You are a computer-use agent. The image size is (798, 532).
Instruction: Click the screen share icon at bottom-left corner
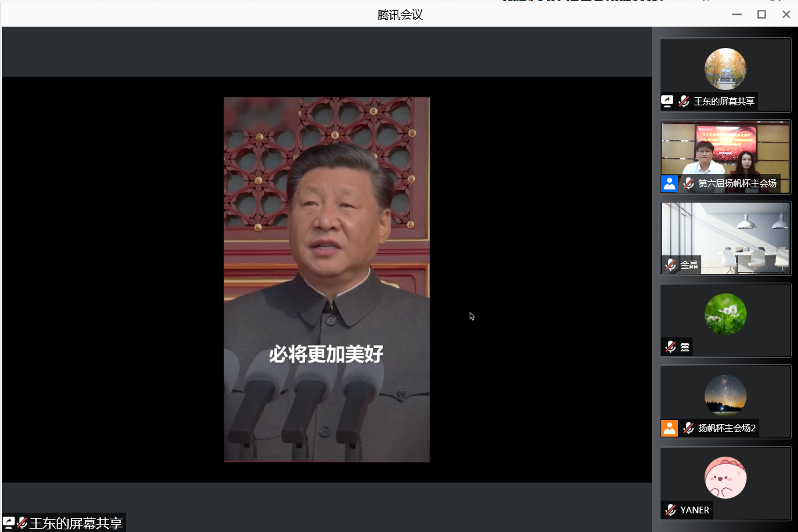click(x=9, y=523)
